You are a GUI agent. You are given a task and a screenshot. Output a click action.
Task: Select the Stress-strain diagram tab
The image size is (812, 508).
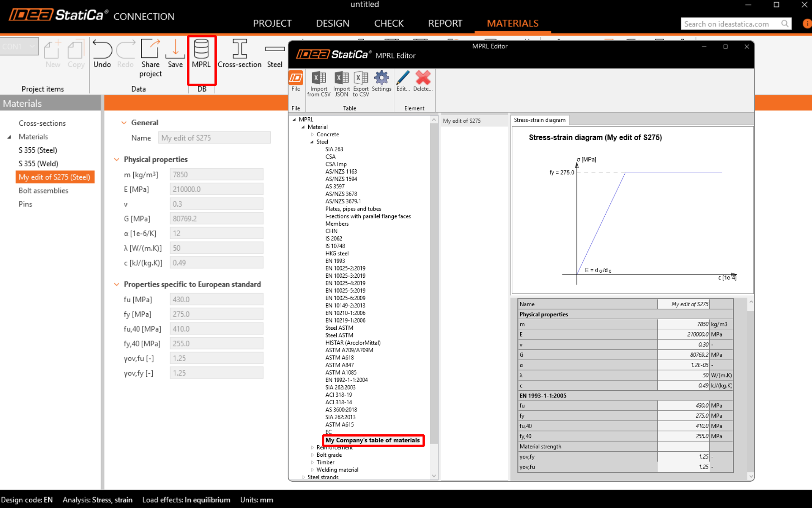pyautogui.click(x=539, y=120)
